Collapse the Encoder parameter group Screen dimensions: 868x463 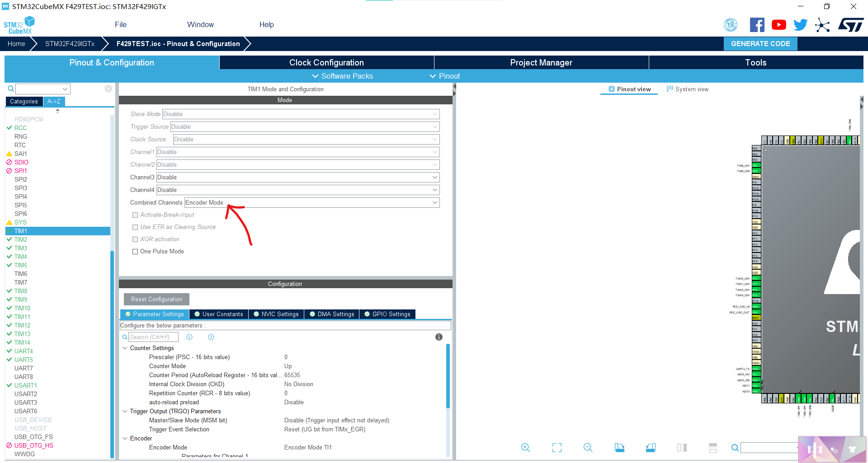tap(125, 439)
